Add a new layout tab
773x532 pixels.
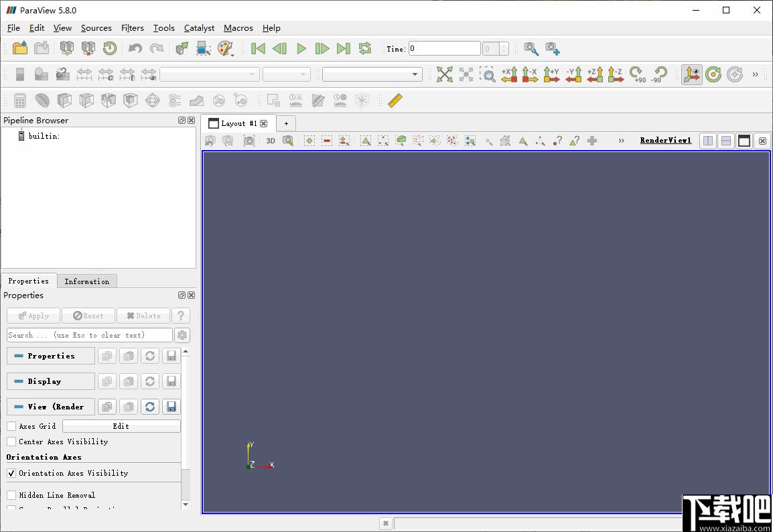point(286,123)
